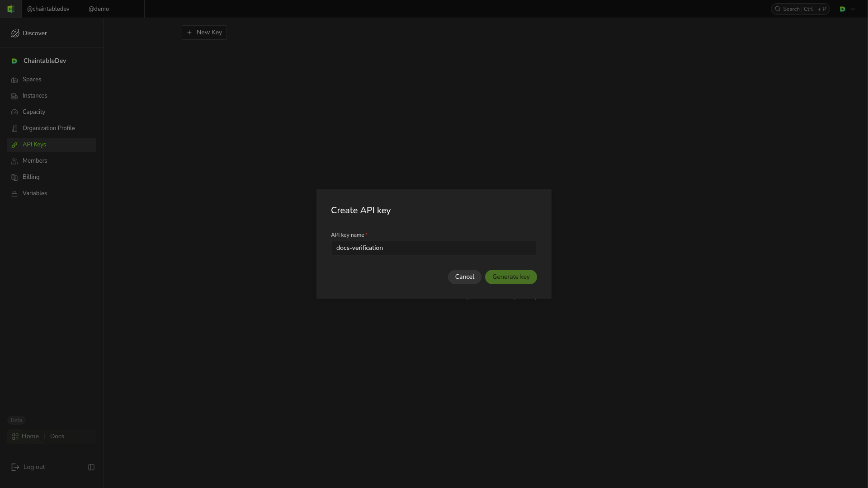The height and width of the screenshot is (488, 868).
Task: Expand the account dropdown chevron
Action: (853, 9)
